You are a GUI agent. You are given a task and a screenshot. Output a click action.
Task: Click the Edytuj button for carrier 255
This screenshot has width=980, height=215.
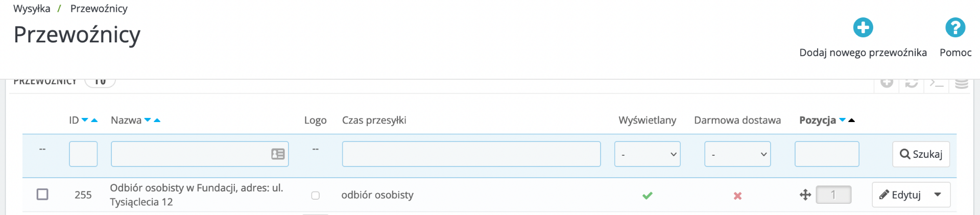(900, 195)
